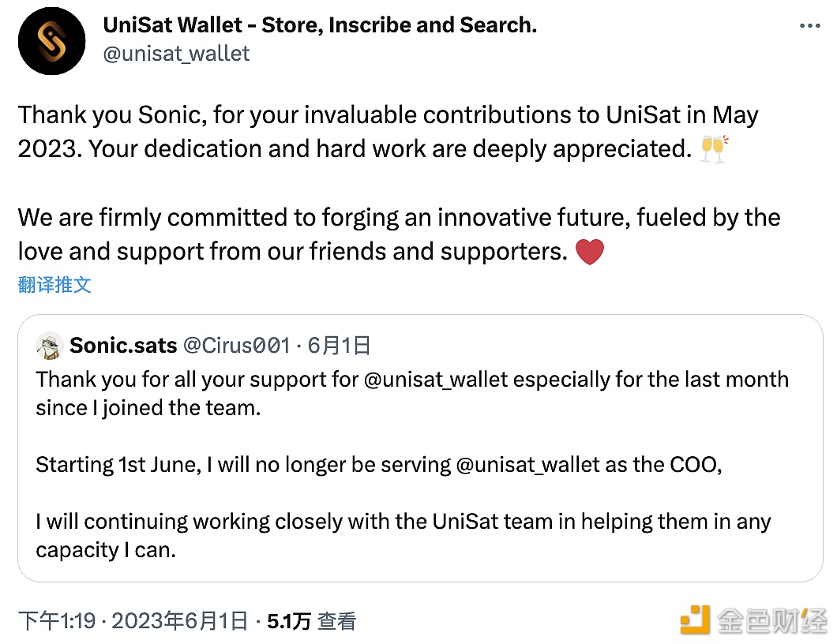Open @unisat_wallet mention in the COO sentence

click(528, 464)
